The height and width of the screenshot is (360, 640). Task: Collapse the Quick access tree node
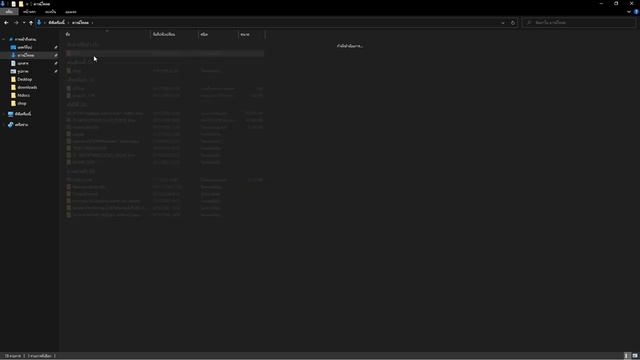4,39
